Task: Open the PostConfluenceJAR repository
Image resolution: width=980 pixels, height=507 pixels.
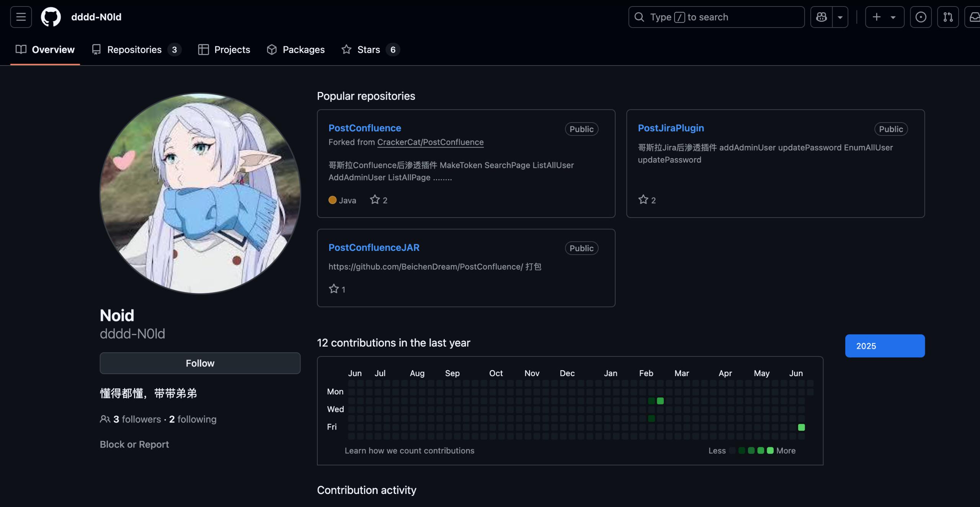Action: (x=374, y=247)
